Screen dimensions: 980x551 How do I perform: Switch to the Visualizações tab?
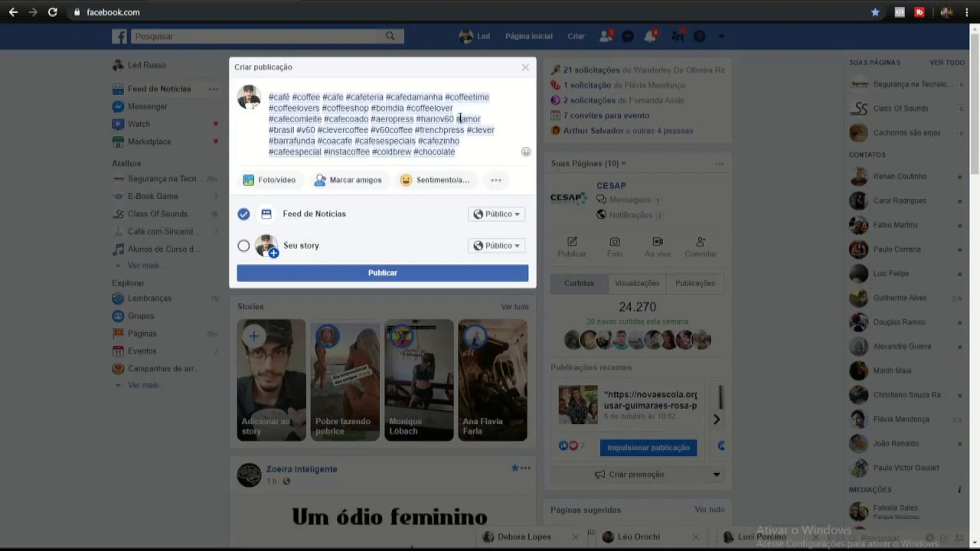pyautogui.click(x=637, y=283)
